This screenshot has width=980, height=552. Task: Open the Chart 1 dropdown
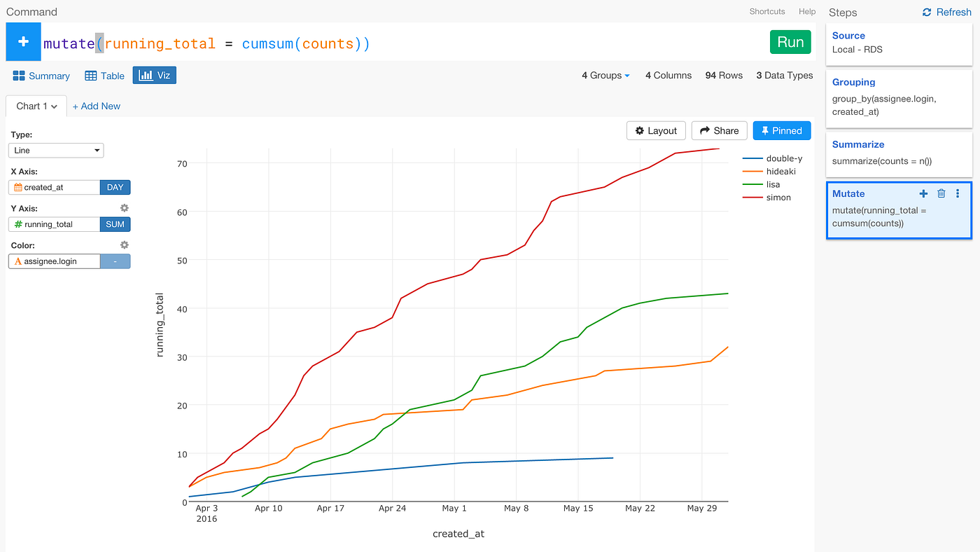click(x=36, y=106)
